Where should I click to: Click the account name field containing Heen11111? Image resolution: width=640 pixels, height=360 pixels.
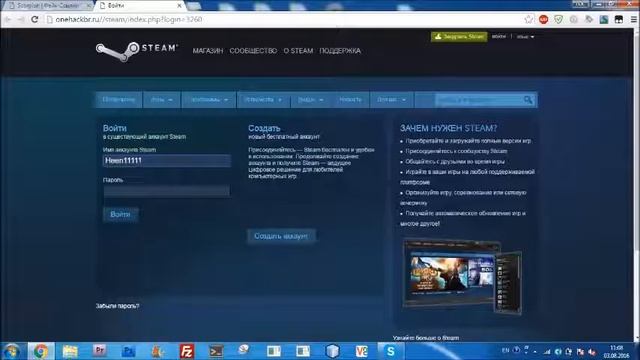167,160
